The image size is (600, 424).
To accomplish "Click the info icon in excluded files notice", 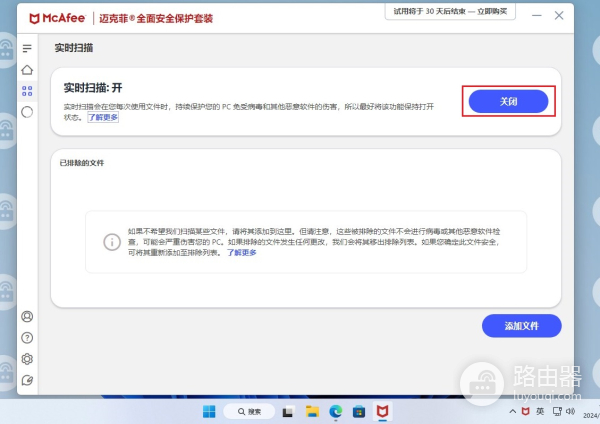I will click(x=112, y=242).
